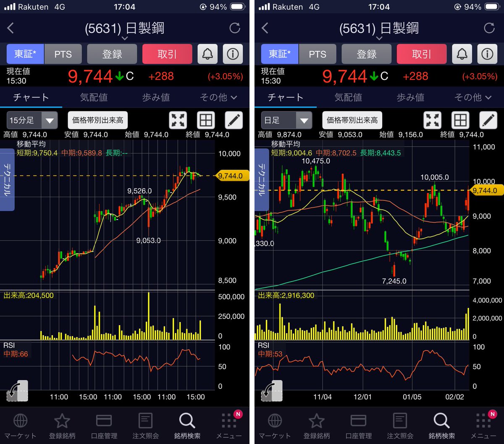Switch to PTS market on left screen
The height and width of the screenshot is (444, 504).
[63, 54]
